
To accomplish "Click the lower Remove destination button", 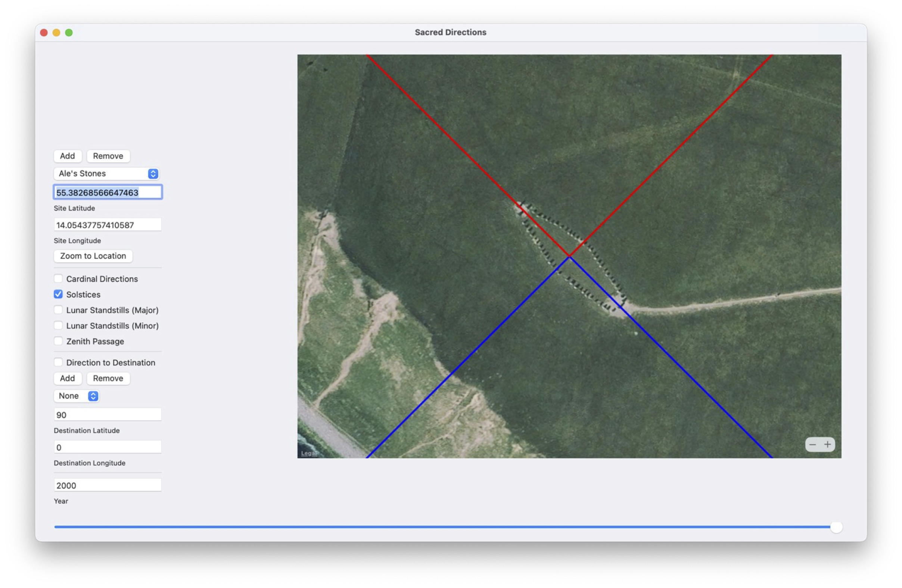I will [x=108, y=379].
